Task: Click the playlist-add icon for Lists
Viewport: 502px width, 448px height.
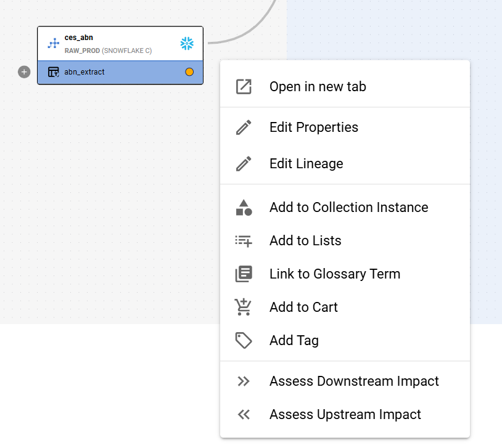Action: pos(244,241)
